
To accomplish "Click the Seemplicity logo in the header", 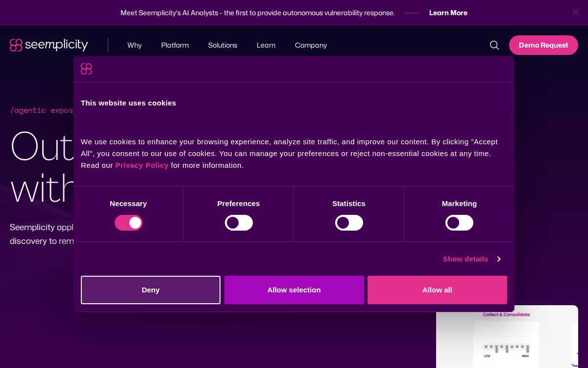I will 49,45.
